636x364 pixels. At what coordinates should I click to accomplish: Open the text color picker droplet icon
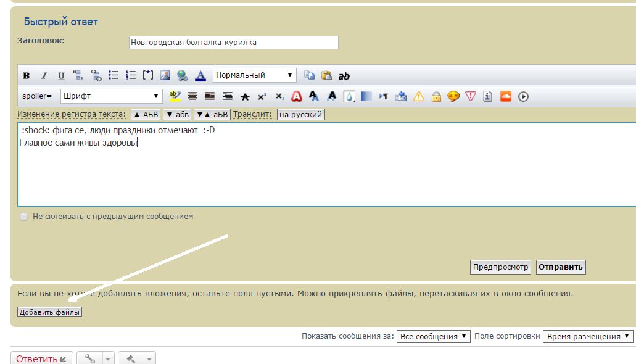(349, 96)
